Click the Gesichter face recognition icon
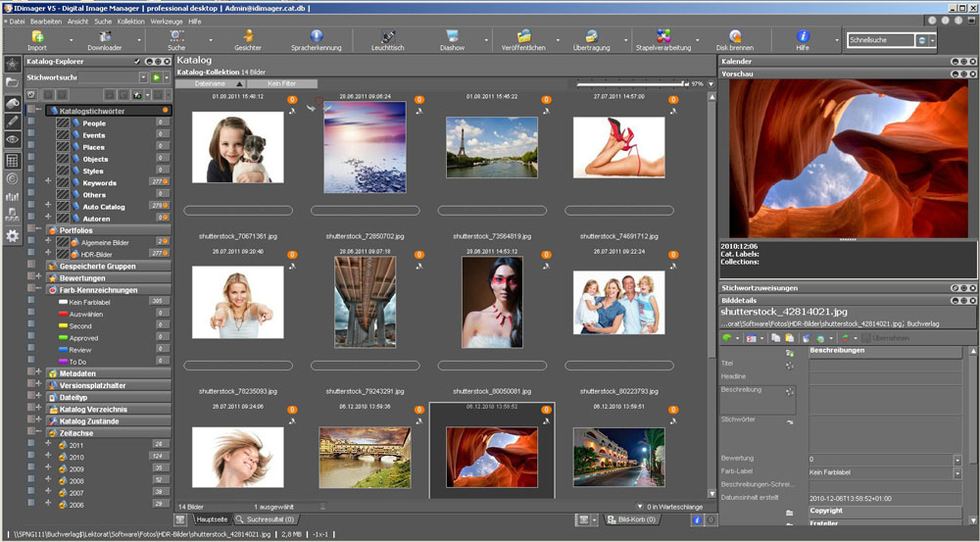Image resolution: width=980 pixels, height=542 pixels. (247, 37)
